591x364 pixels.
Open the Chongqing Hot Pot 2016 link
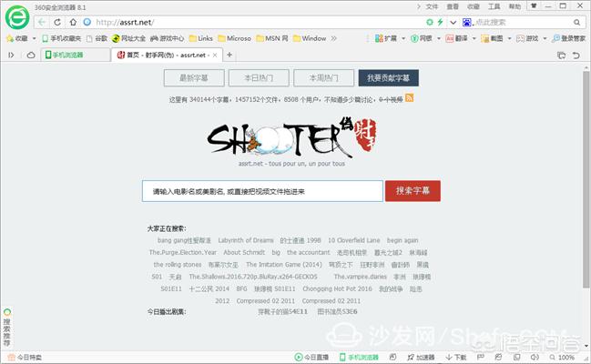point(337,288)
